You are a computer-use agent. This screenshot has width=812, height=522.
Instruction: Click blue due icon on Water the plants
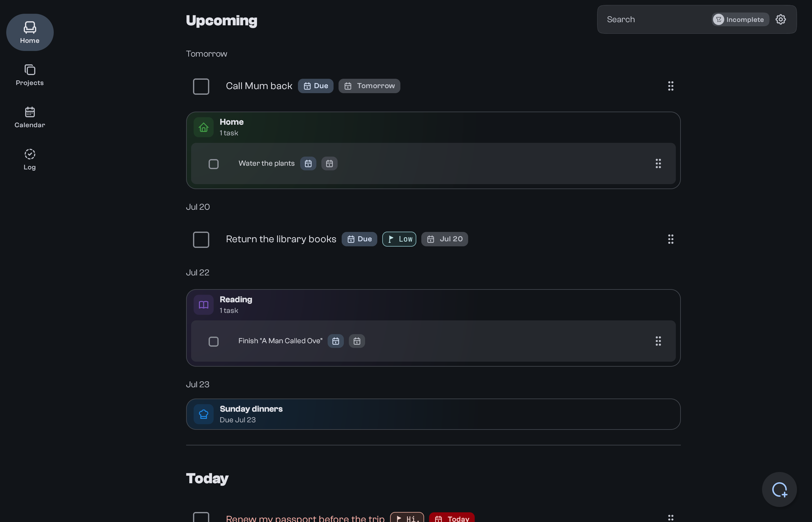coord(308,163)
